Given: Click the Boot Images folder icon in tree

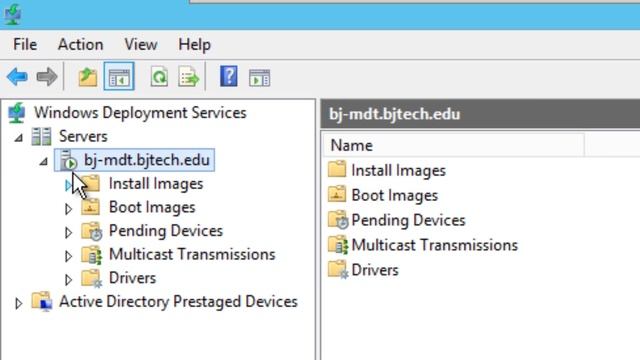Looking at the screenshot, I should coord(91,207).
